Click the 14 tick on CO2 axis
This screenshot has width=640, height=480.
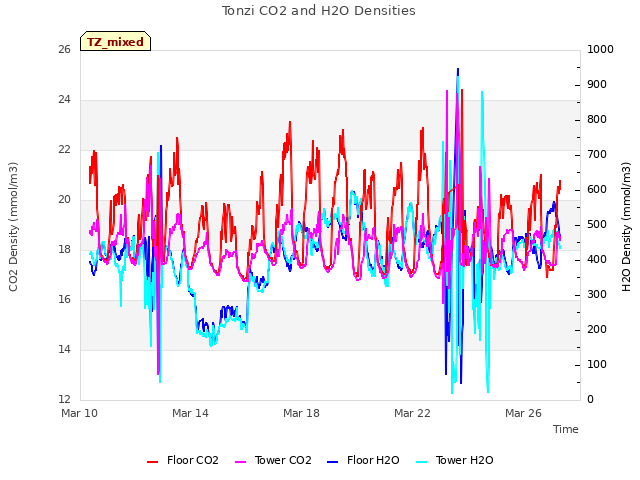pyautogui.click(x=64, y=349)
